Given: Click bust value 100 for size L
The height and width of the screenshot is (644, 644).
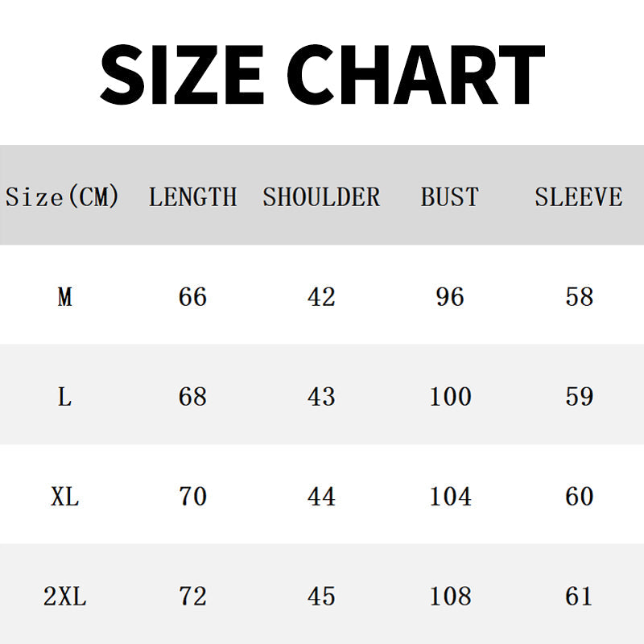Looking at the screenshot, I should 450,397.
